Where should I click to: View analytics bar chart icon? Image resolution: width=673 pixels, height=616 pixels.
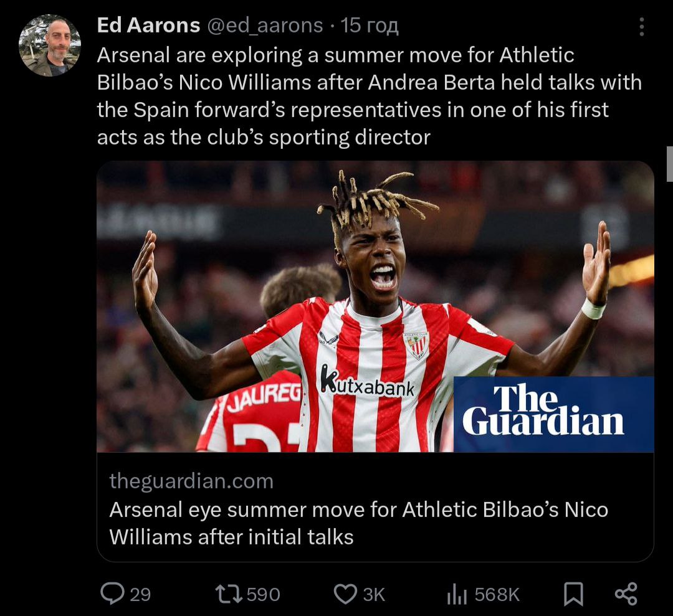coord(457,595)
